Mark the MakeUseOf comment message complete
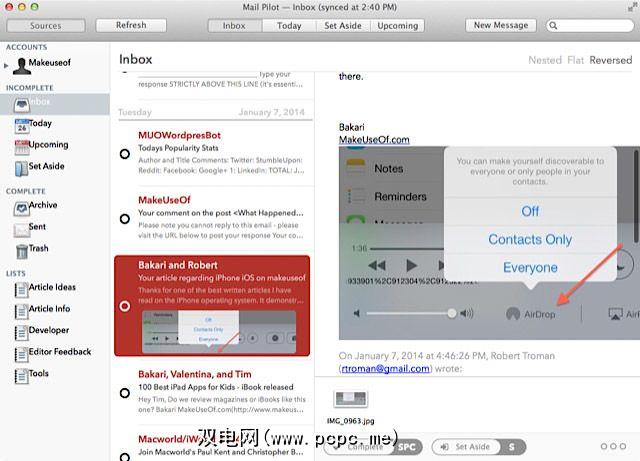Screen dimensions: 640x461 [x=125, y=219]
